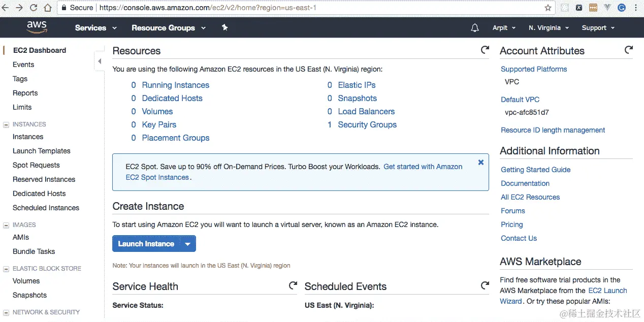Open the Resource Groups menu
Viewport: 644px width, 322px height.
[x=168, y=28]
